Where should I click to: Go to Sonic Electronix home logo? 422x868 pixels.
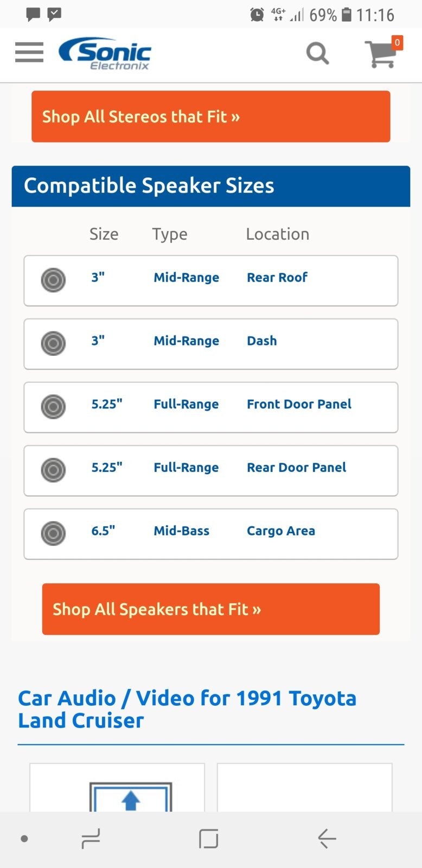tap(105, 54)
